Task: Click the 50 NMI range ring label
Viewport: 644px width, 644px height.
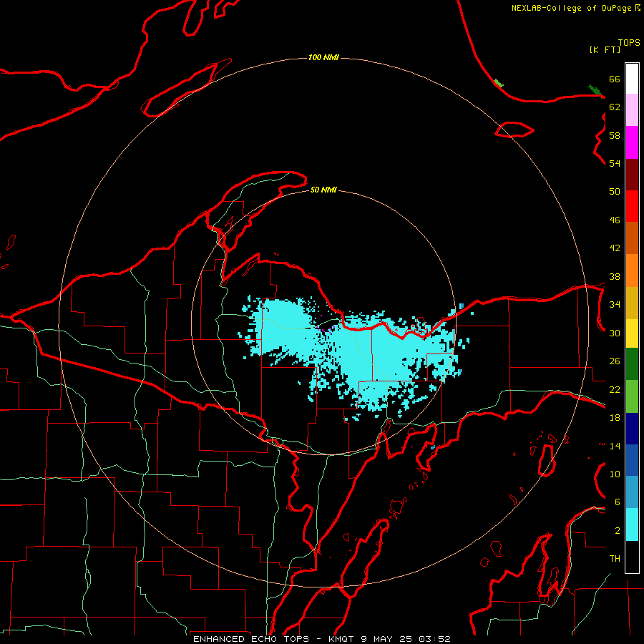Action: tap(323, 190)
